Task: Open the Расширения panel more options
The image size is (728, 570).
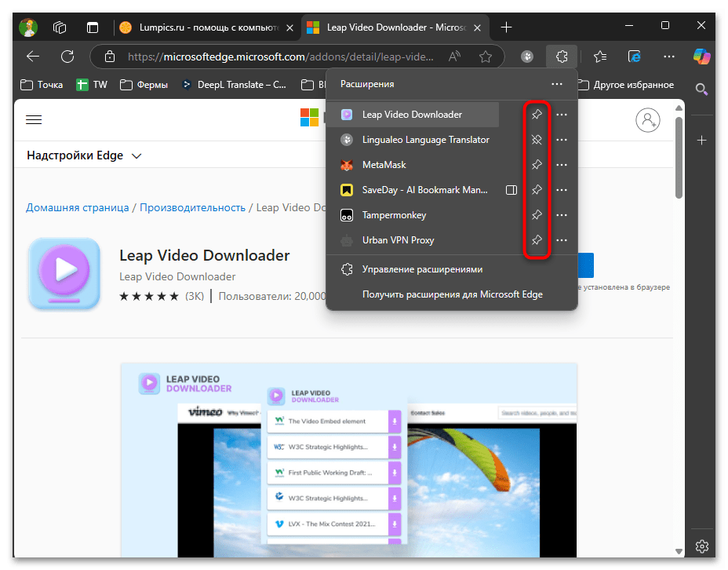Action: [x=557, y=84]
